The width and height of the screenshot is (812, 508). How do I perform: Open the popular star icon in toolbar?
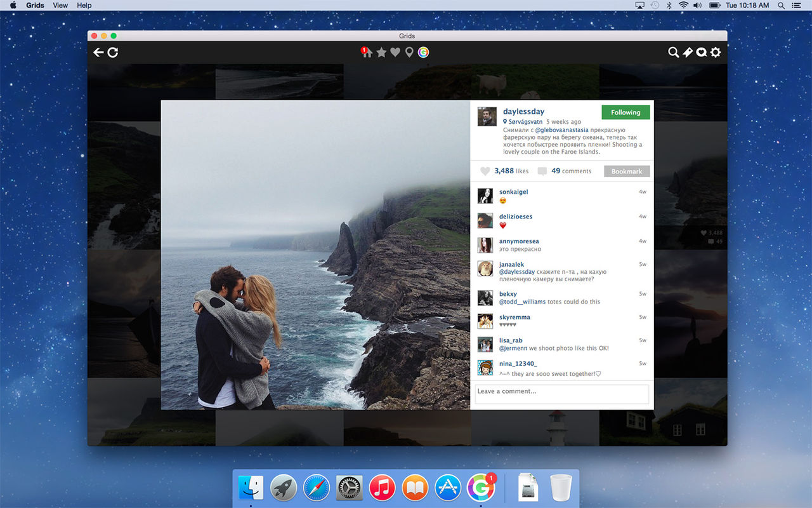[x=381, y=53]
